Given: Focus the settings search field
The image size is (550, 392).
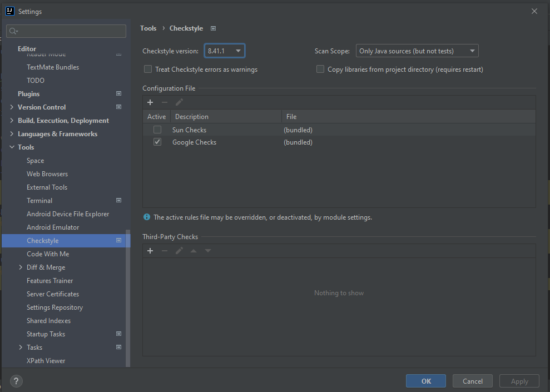Looking at the screenshot, I should 66,31.
